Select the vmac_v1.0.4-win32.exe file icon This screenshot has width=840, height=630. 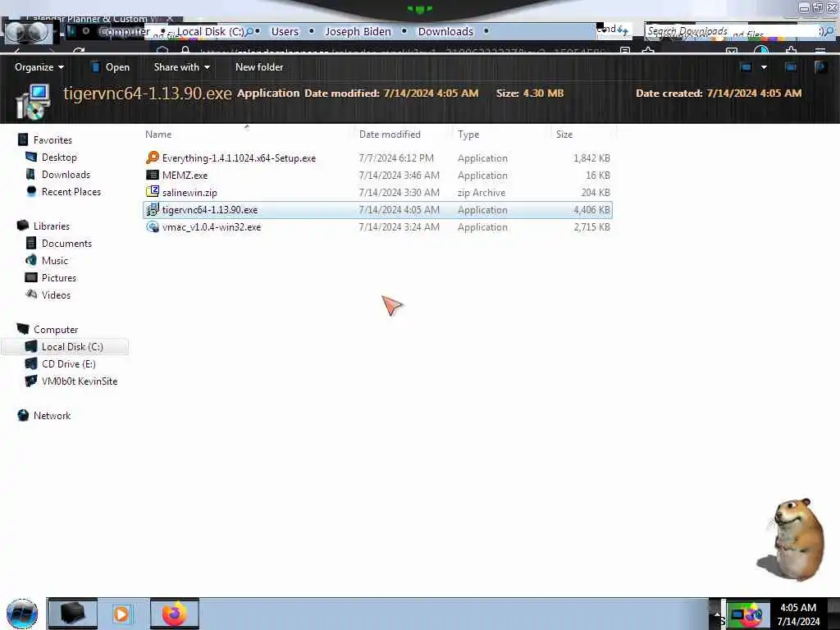[x=152, y=226]
